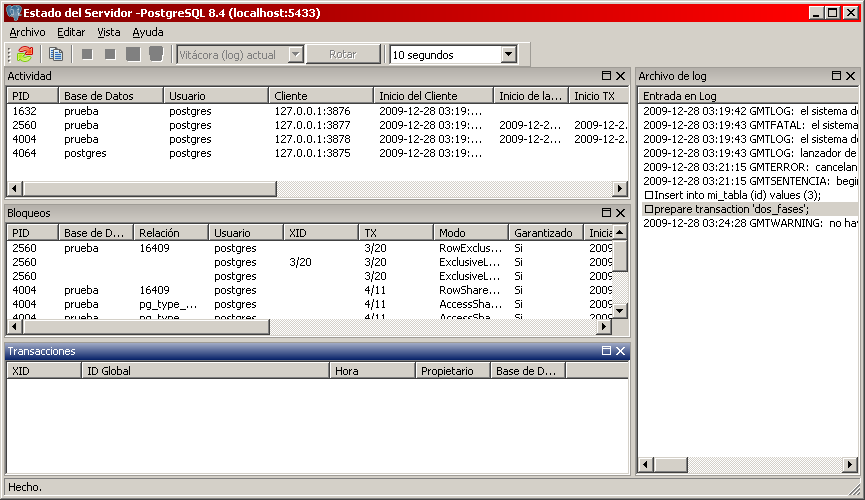The width and height of the screenshot is (865, 500).
Task: Select the Bloqueos row with mode RowExclus...
Action: 310,248
